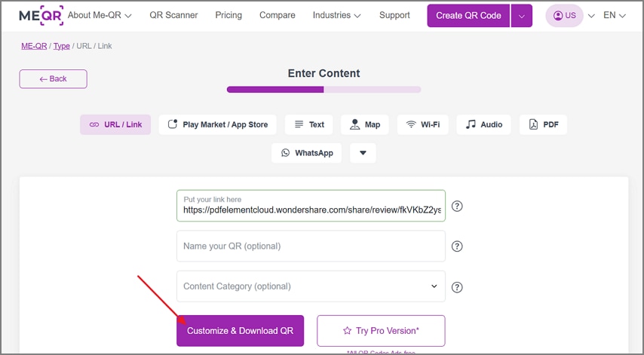Open the Industries menu

click(337, 15)
